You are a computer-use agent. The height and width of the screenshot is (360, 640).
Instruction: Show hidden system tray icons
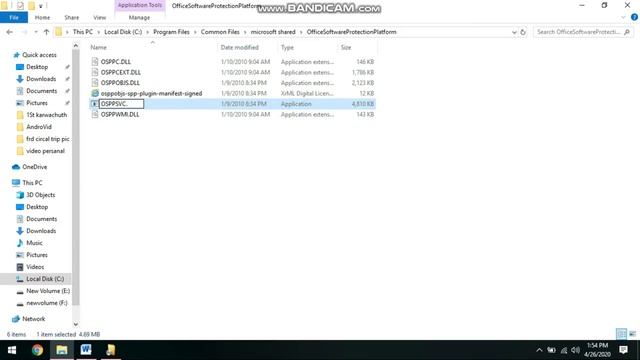(539, 350)
